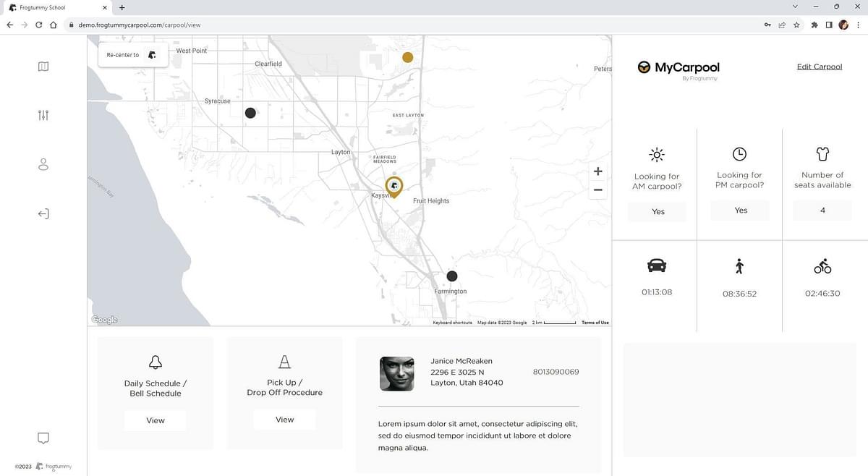Click the orange carpool marker on map
This screenshot has width=868, height=476.
[408, 57]
